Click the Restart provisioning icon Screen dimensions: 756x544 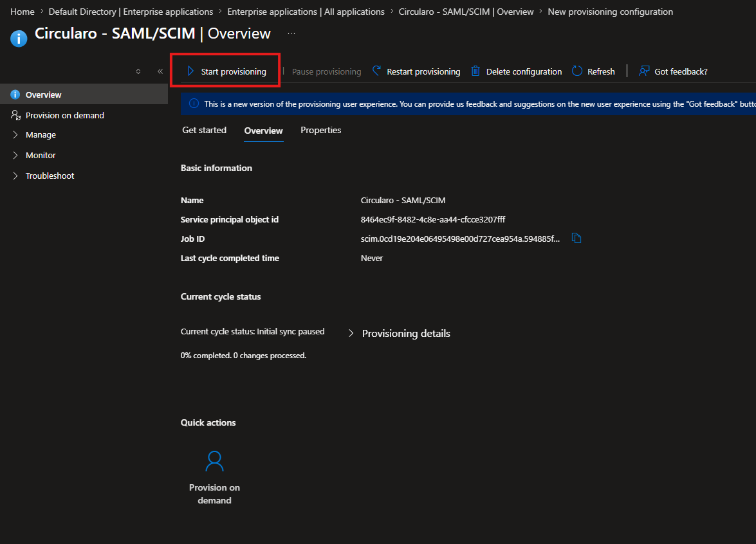376,71
